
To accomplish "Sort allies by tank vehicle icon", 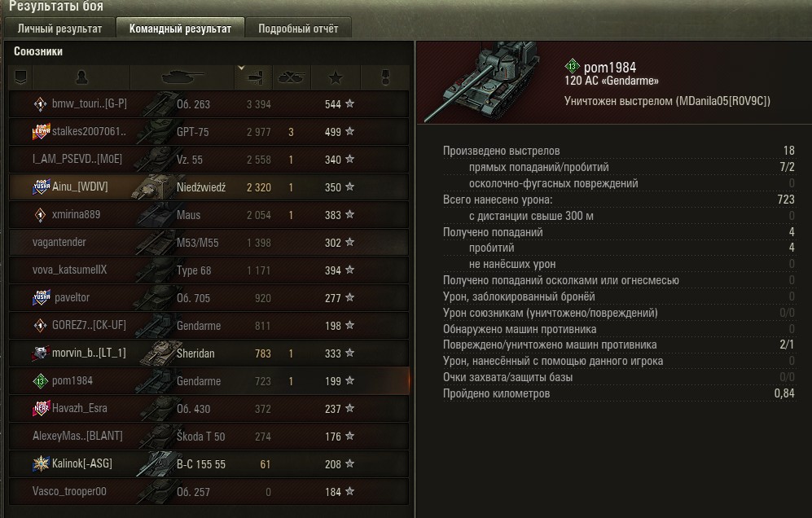I will [x=182, y=77].
